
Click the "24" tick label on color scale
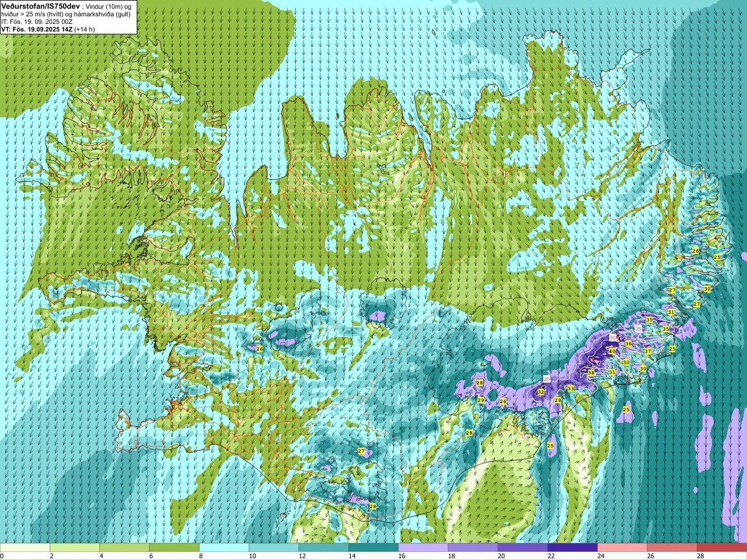click(x=601, y=556)
